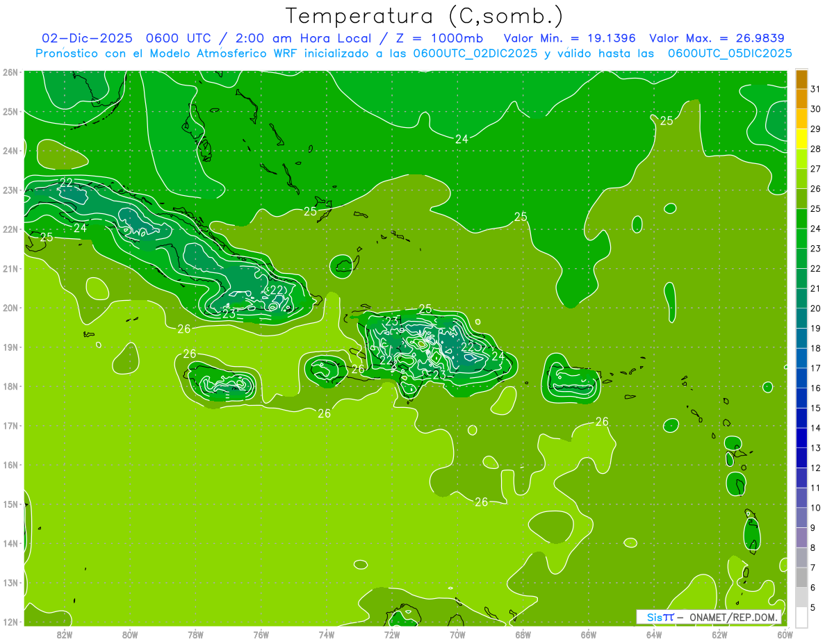Screen dimensions: 834x644
Task: Click the 66W longitude axis label
Action: click(x=589, y=634)
